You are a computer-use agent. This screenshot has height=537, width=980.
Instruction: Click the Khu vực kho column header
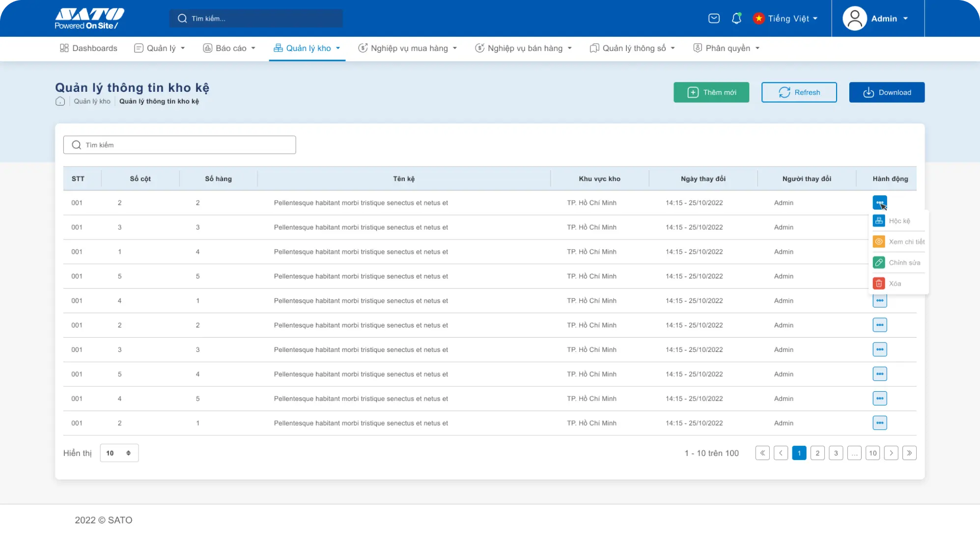[599, 179]
